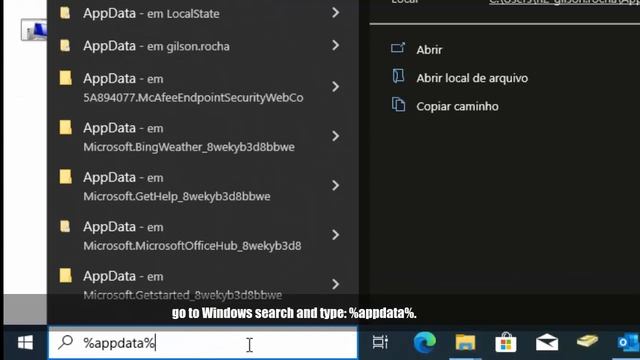Click folder icon of Getstarted AppData result
640x360 pixels.
[65, 276]
